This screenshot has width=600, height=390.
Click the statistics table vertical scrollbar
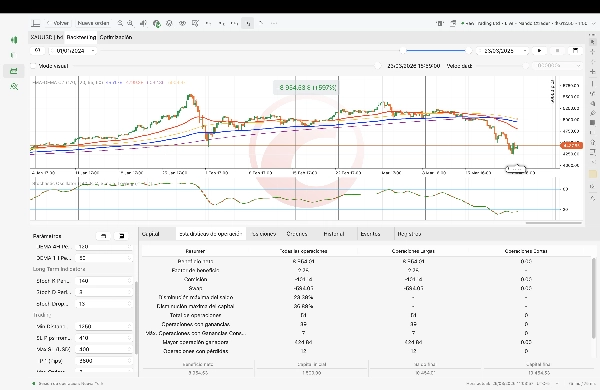(x=594, y=299)
